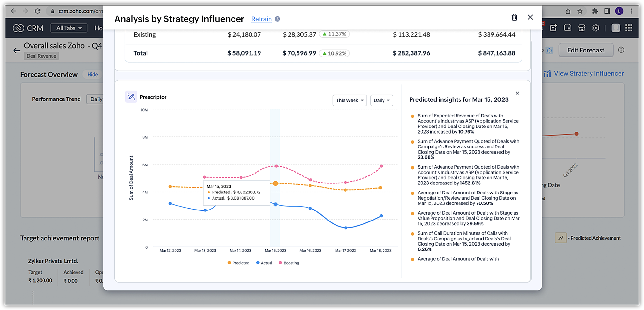
Task: Open the View Stratery Influencer link
Action: [588, 74]
